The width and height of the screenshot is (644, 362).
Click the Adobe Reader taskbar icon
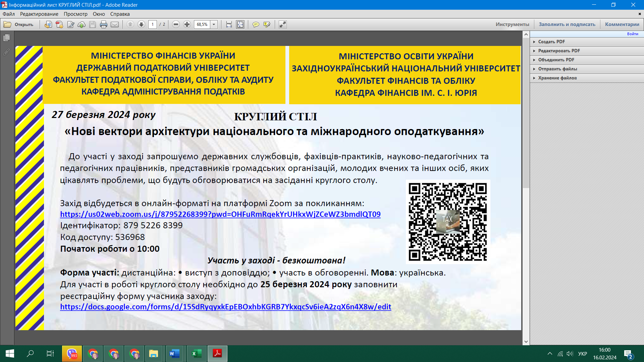click(217, 354)
